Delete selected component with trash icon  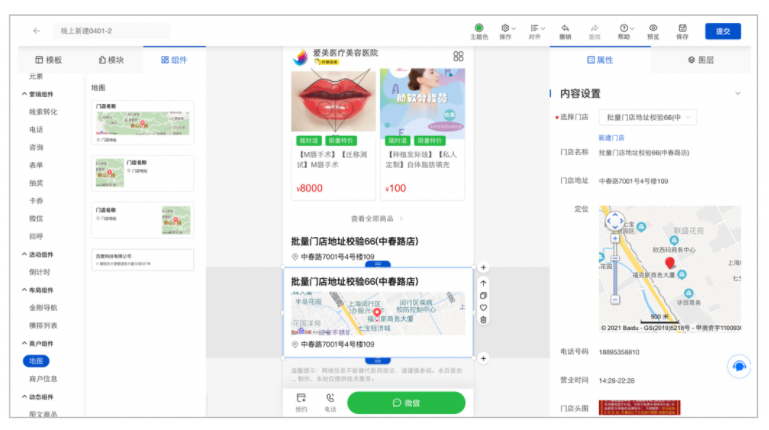483,320
